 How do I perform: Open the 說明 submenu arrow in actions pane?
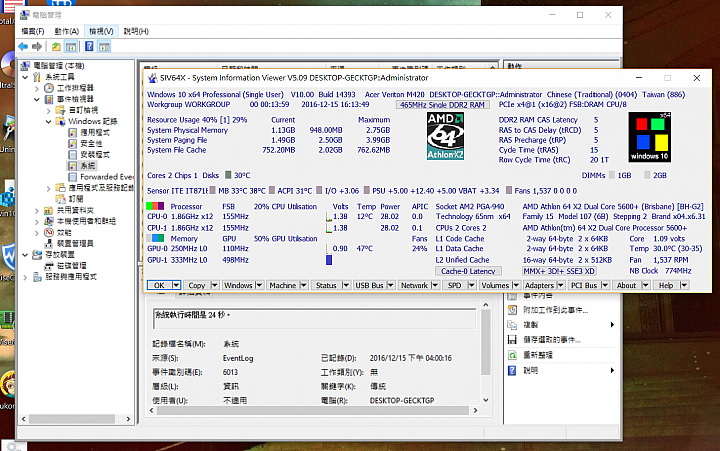612,370
